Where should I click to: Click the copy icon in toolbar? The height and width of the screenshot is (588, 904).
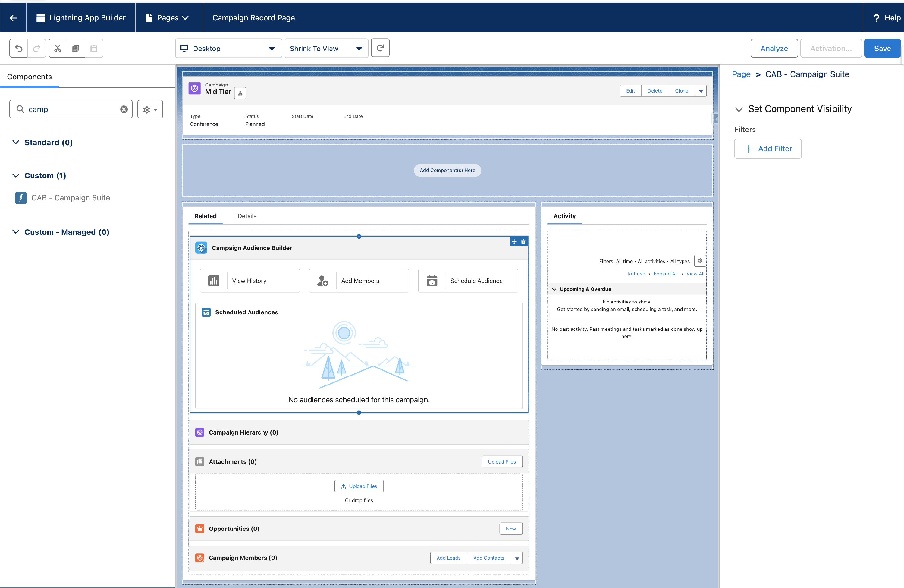point(76,48)
